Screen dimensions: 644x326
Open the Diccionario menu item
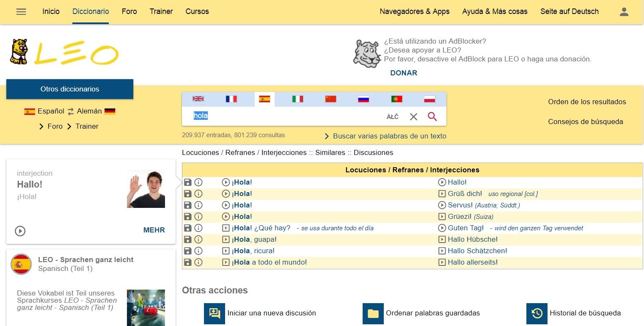pos(91,12)
